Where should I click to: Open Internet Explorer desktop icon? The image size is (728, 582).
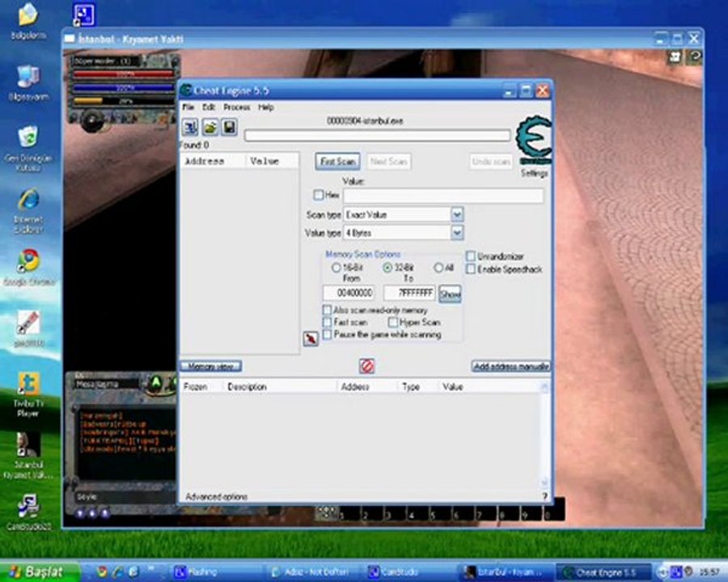pos(28,211)
